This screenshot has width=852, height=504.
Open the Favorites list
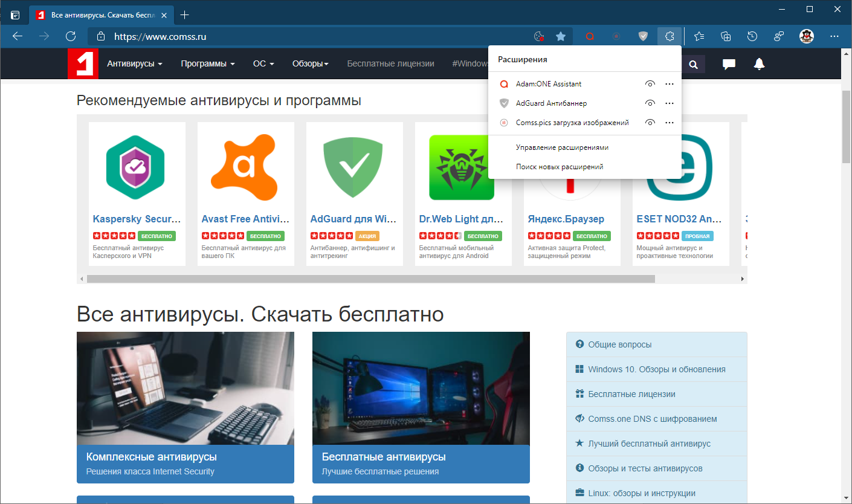click(x=699, y=36)
